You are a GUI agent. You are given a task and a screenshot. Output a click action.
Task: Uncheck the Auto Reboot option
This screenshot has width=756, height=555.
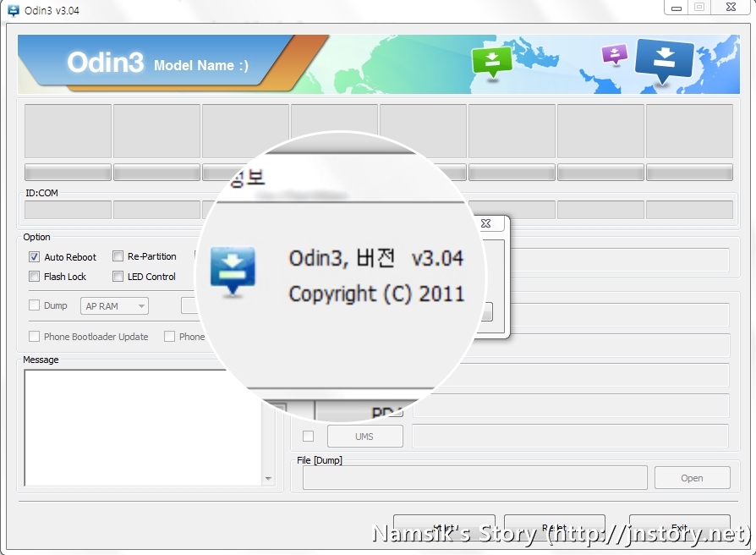click(x=35, y=257)
